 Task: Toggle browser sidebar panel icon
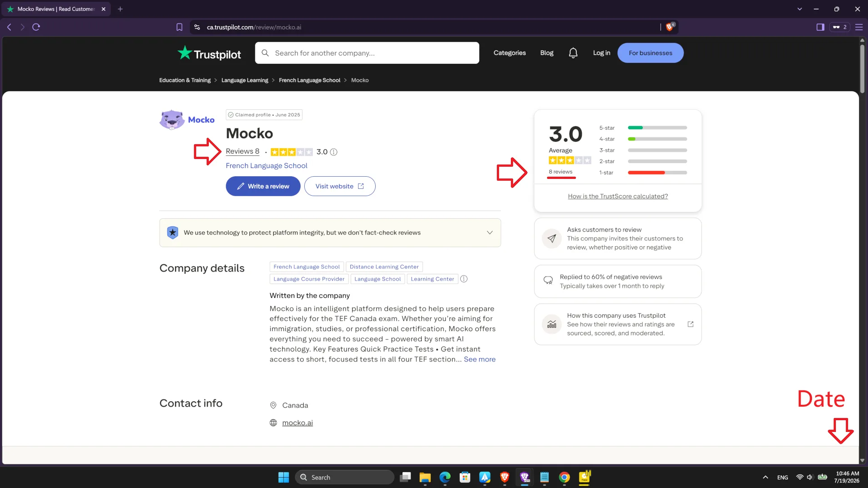point(820,27)
